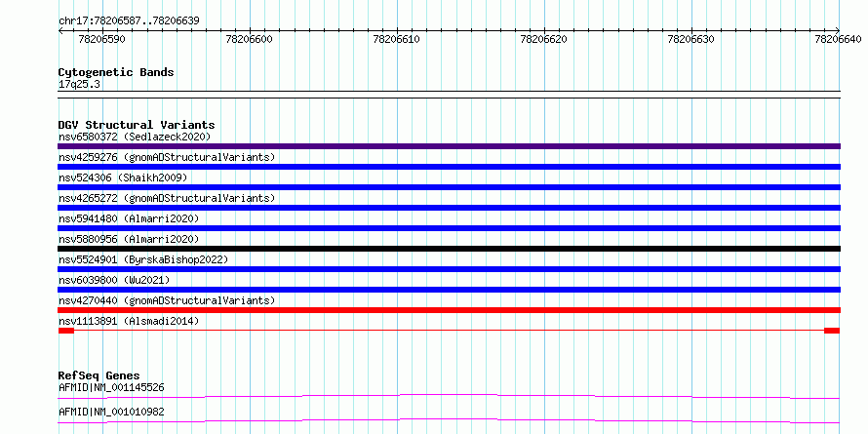868x434 pixels.
Task: Click the nsv1113891 (Alsmadi2014) label
Action: coord(129,321)
